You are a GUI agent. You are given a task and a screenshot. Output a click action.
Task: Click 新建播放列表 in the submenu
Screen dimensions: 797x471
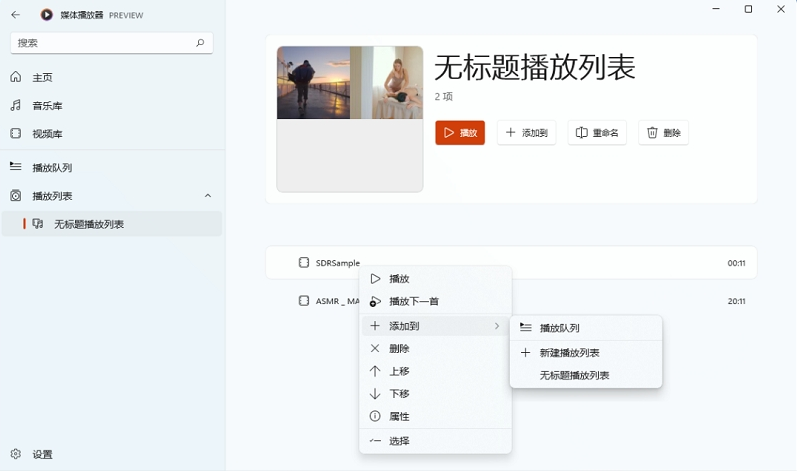click(586, 353)
